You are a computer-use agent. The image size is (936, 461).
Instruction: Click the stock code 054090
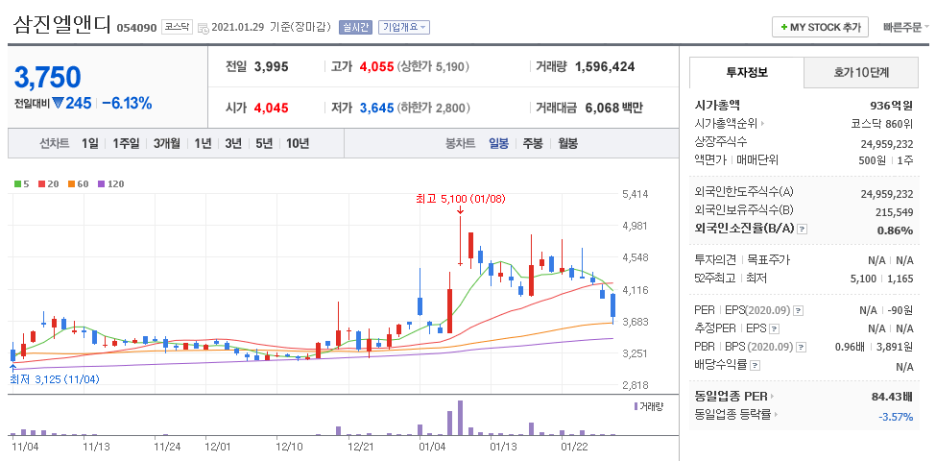coord(137,27)
